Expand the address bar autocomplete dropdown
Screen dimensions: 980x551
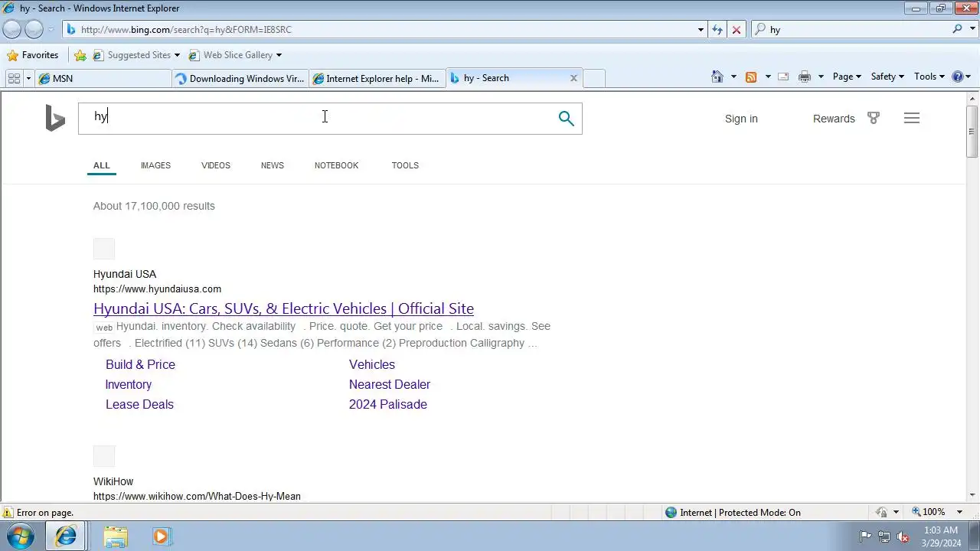click(701, 29)
